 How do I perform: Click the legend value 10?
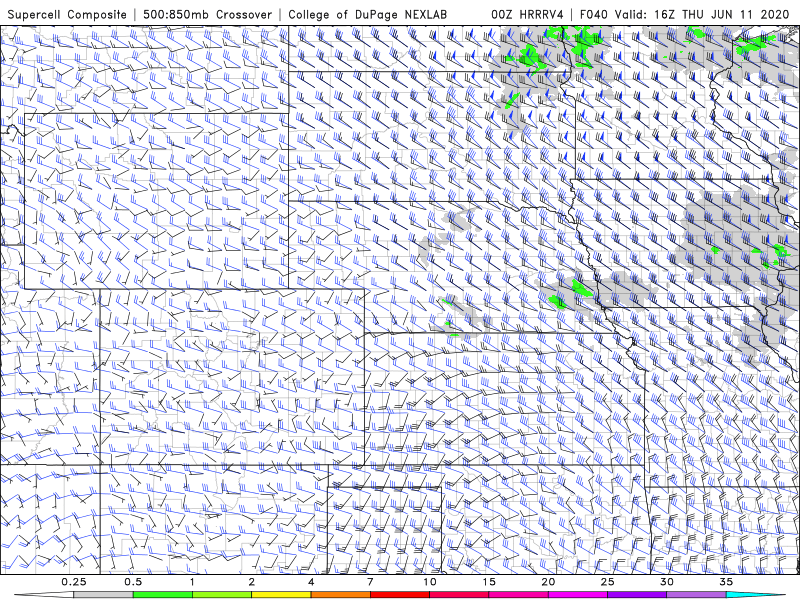430,582
